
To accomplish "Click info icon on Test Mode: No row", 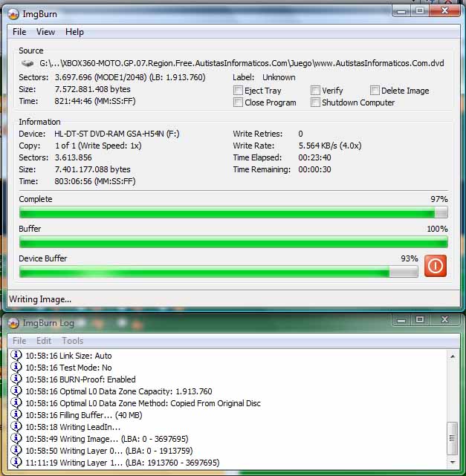I will (16, 367).
